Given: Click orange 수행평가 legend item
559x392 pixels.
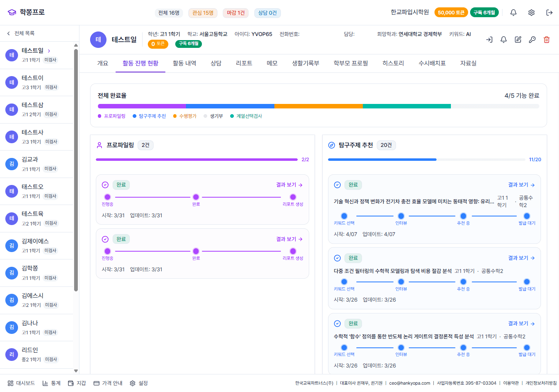Looking at the screenshot, I should click(x=185, y=116).
